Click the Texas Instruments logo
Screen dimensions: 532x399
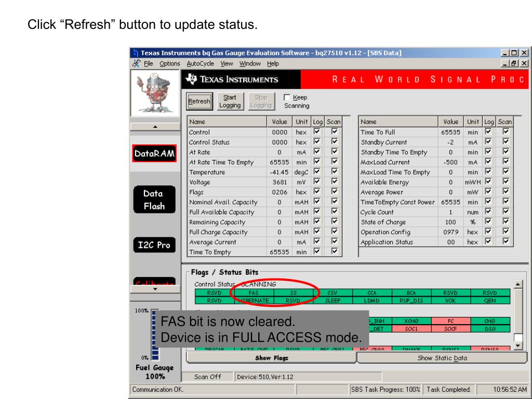point(232,79)
